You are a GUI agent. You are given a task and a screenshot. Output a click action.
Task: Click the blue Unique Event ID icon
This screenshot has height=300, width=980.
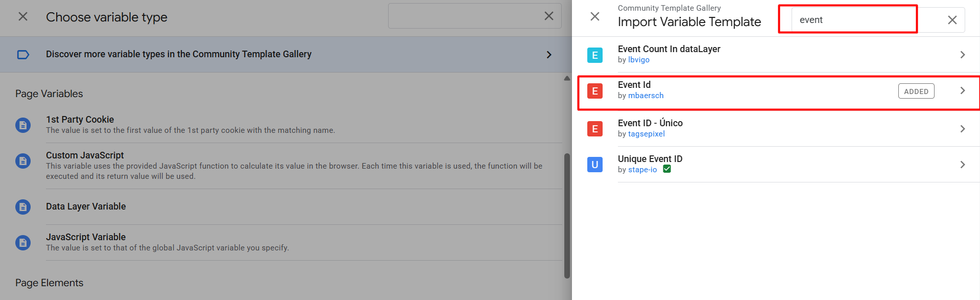pos(594,165)
